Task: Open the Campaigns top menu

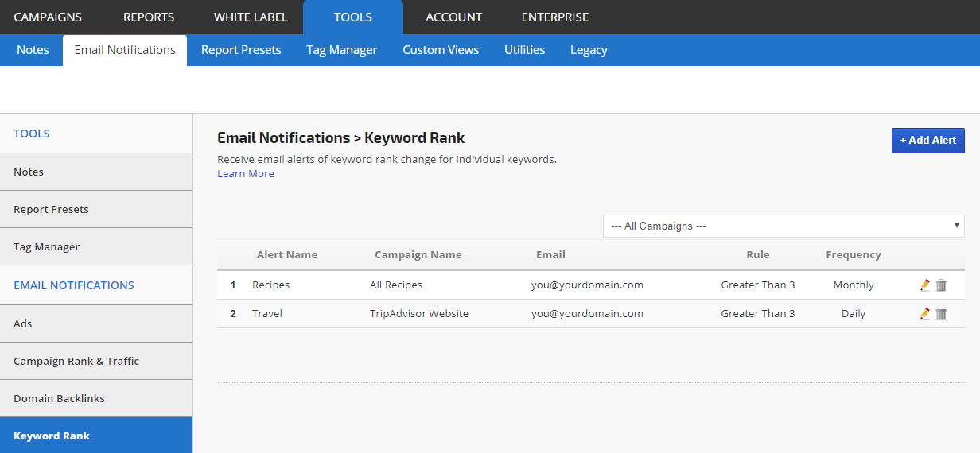Action: pyautogui.click(x=48, y=17)
